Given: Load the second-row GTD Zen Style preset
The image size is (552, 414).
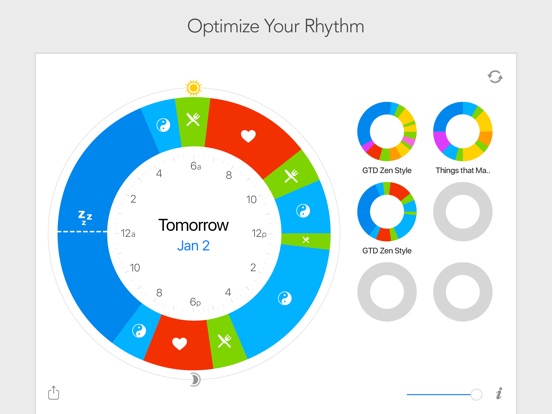Looking at the screenshot, I should 387,212.
